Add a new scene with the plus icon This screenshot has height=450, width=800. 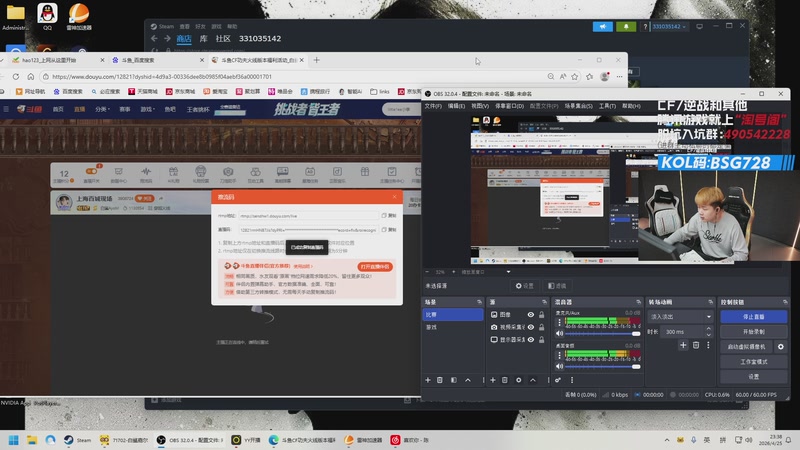pos(428,380)
